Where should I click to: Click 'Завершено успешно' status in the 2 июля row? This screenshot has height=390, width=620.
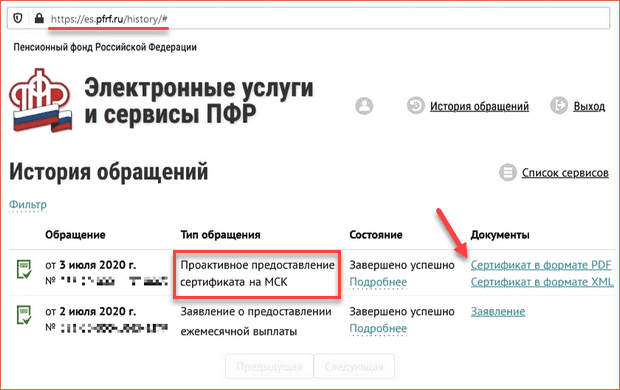402,312
